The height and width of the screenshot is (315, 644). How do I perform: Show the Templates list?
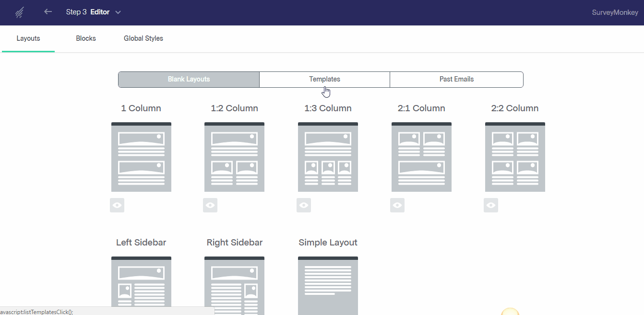click(325, 80)
